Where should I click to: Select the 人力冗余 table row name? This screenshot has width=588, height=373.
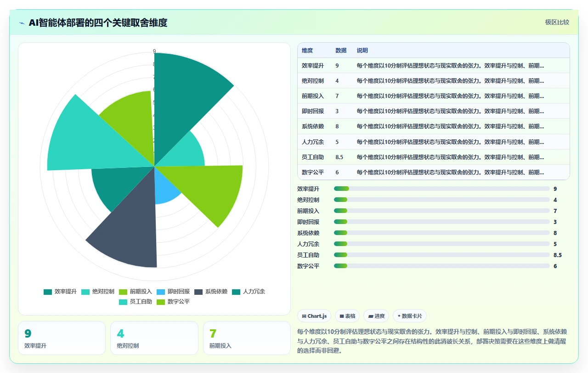pos(313,142)
